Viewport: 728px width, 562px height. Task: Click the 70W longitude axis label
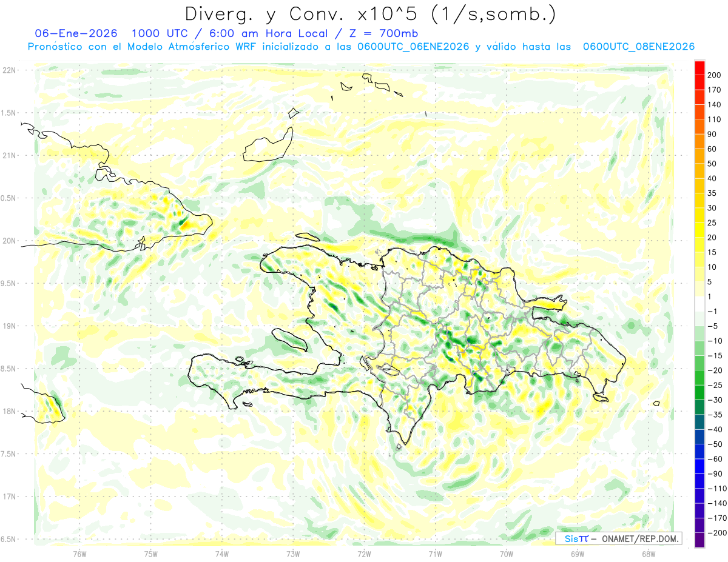[x=507, y=554]
